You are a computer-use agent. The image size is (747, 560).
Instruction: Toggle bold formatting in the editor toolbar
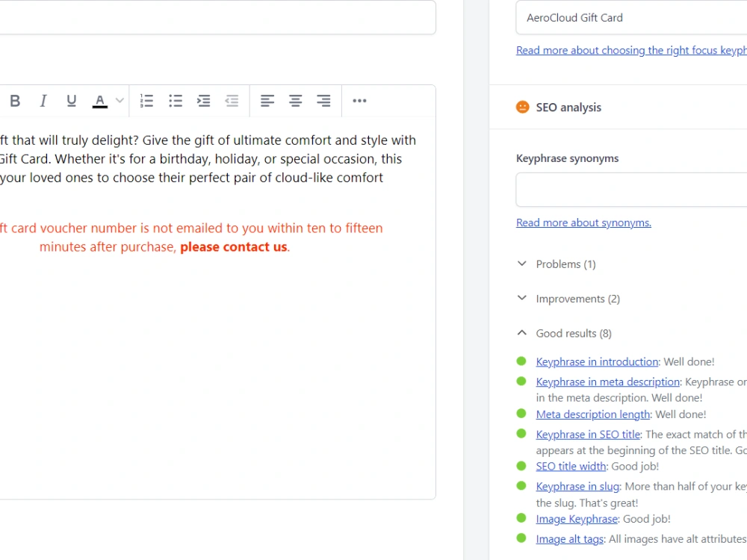(x=15, y=101)
